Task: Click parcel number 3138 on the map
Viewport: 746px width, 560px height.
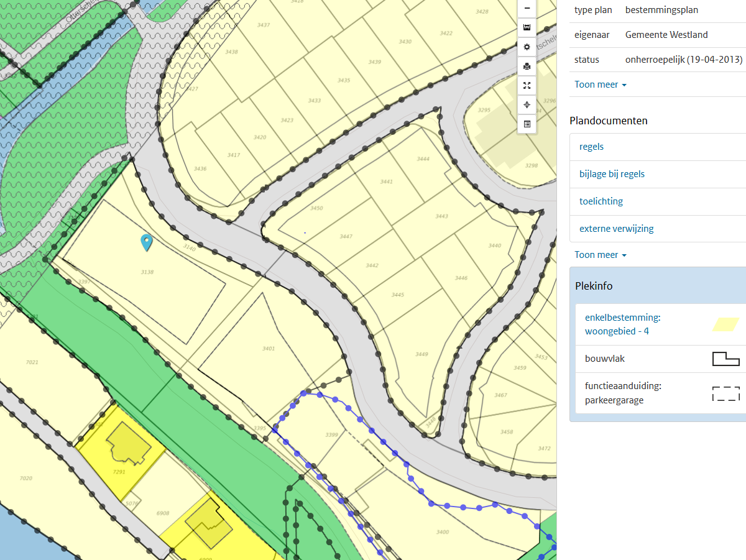Action: click(147, 272)
